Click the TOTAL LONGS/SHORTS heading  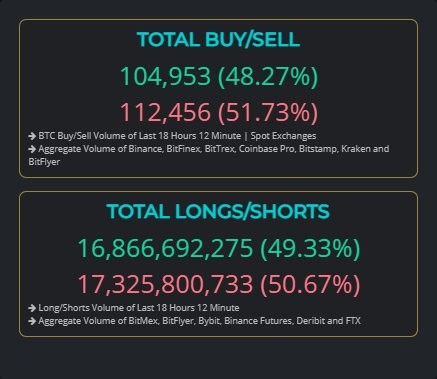pyautogui.click(x=218, y=211)
